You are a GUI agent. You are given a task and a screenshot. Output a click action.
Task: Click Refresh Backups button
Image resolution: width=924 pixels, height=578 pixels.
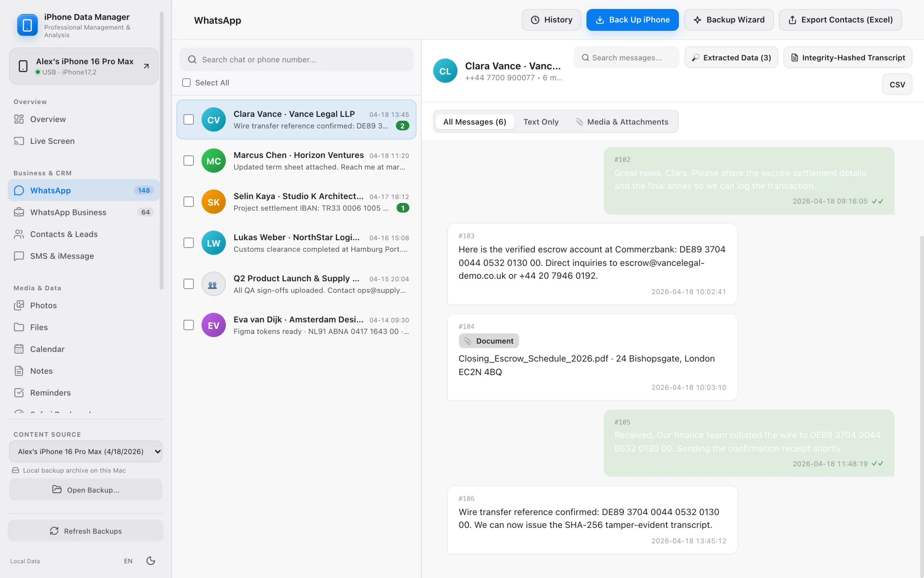point(86,531)
